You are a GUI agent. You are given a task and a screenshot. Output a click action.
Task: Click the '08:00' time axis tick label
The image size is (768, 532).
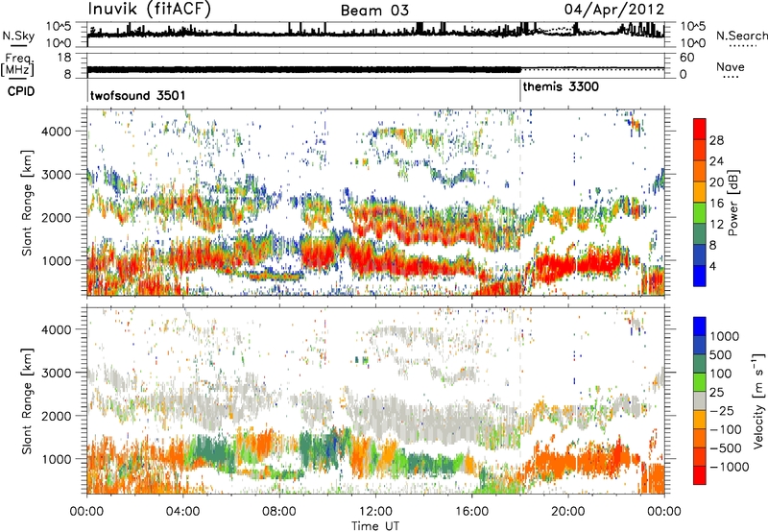pyautogui.click(x=279, y=512)
